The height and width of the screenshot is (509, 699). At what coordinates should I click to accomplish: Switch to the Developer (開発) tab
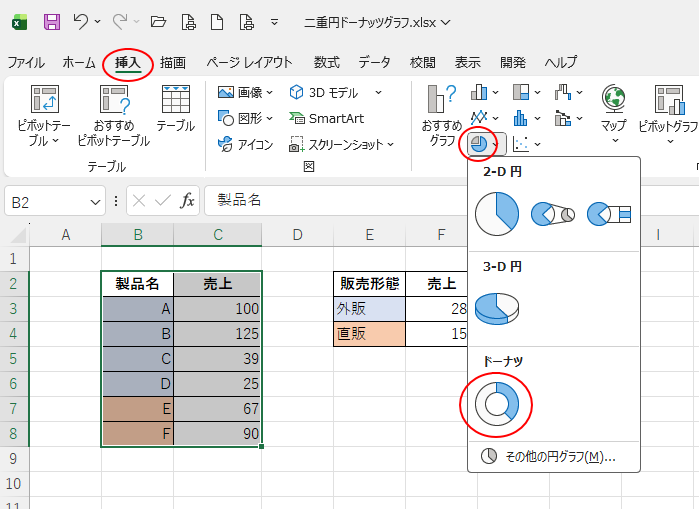[513, 62]
